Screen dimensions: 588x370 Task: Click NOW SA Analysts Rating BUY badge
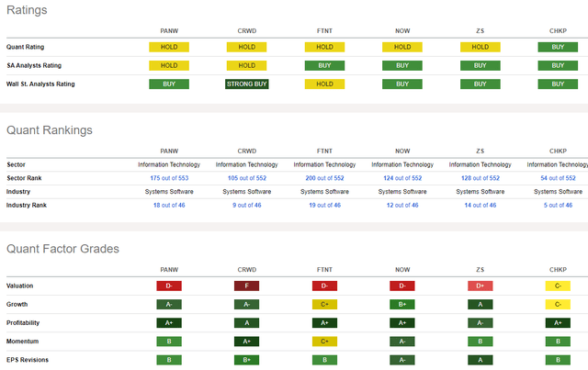[x=402, y=65]
